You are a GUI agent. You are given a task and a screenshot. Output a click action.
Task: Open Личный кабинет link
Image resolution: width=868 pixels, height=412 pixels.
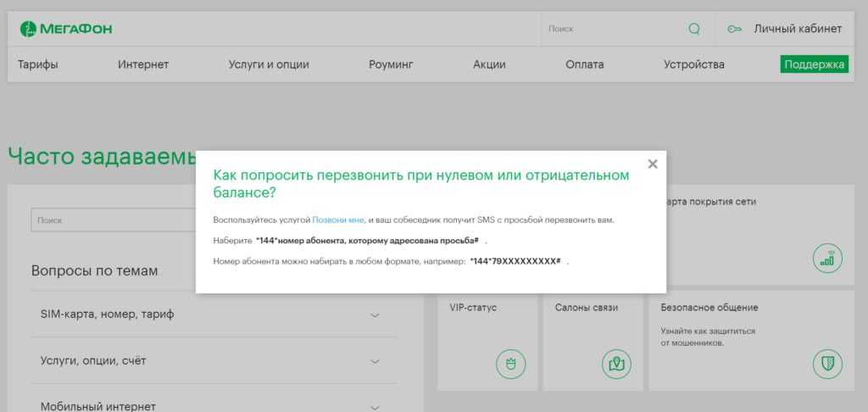coord(798,29)
